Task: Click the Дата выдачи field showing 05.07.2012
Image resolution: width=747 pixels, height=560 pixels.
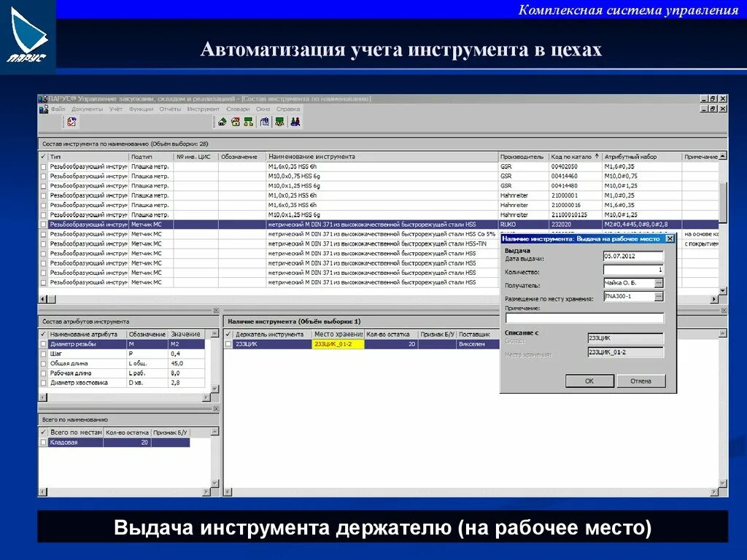Action: (x=633, y=256)
